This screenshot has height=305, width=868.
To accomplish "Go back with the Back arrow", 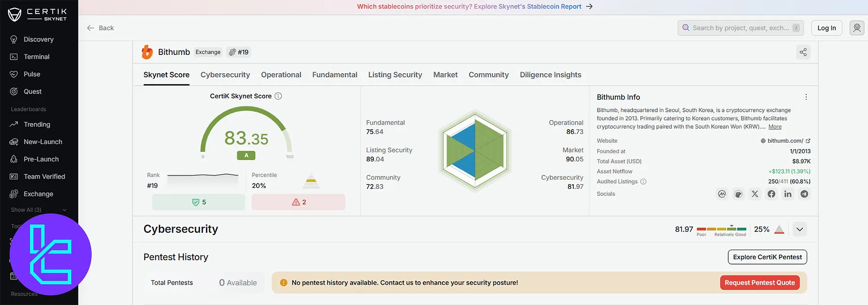I will tap(100, 28).
